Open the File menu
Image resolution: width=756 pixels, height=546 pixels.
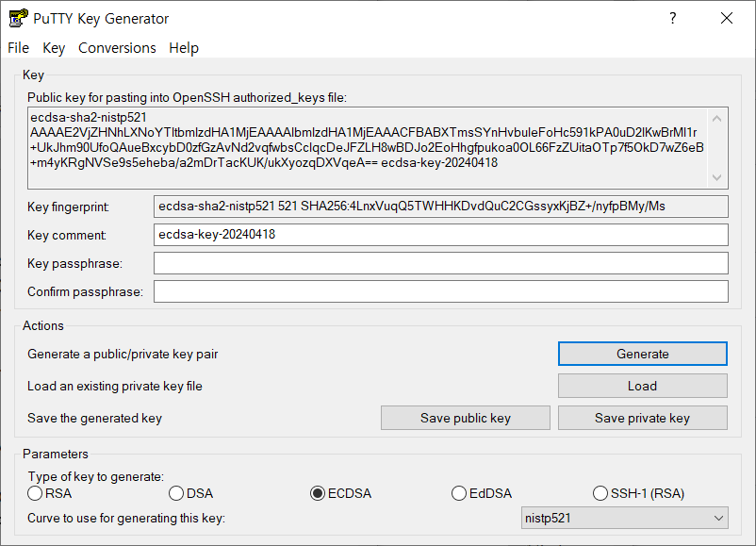(x=18, y=48)
